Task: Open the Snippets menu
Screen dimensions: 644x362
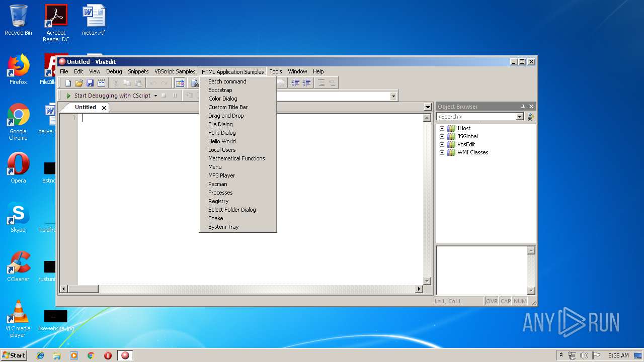Action: click(x=138, y=71)
